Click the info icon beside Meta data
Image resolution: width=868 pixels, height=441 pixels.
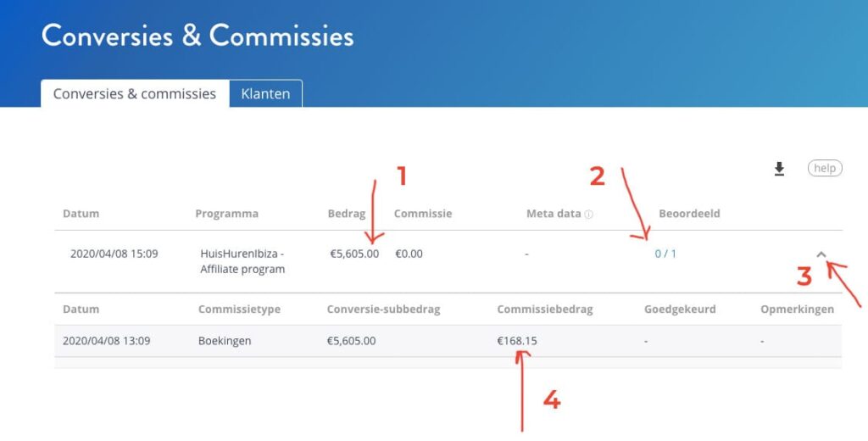point(589,215)
